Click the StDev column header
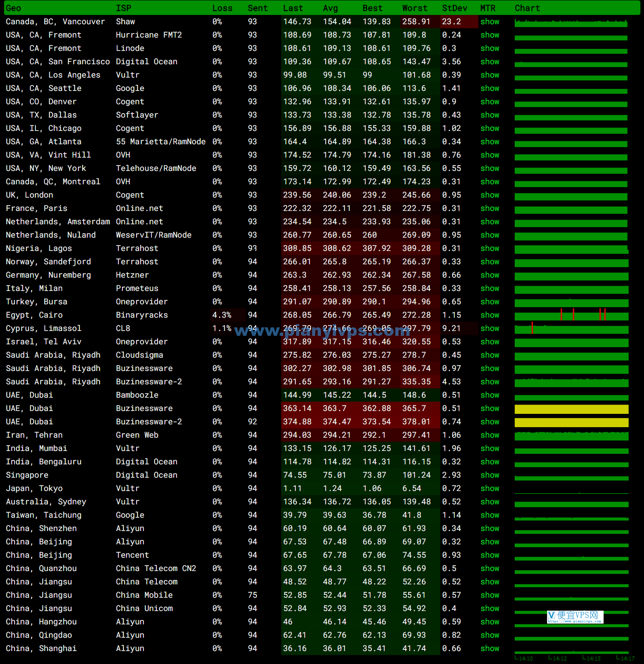 point(455,8)
